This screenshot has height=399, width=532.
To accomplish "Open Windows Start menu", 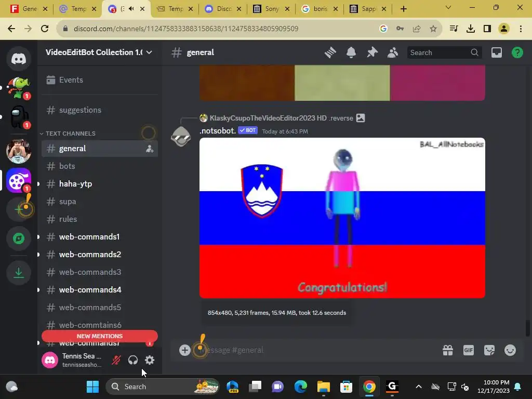I will [x=92, y=387].
